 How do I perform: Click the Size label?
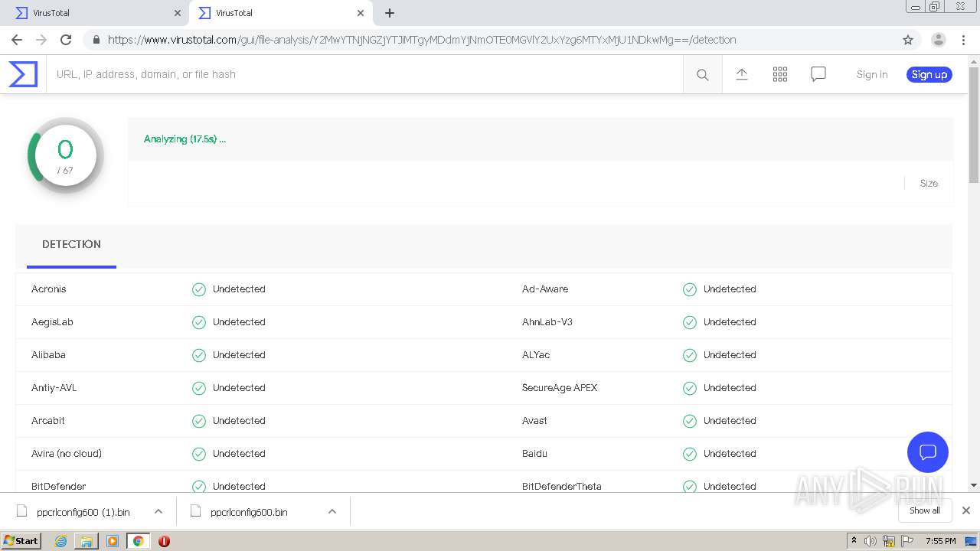pos(929,184)
